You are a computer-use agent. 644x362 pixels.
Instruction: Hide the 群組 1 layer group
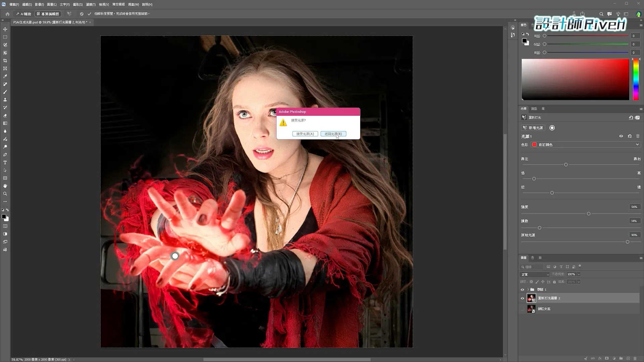pyautogui.click(x=522, y=290)
